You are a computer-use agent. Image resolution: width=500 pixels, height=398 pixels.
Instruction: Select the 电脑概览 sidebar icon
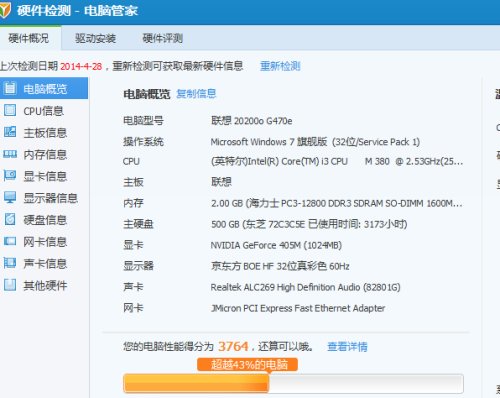10,88
